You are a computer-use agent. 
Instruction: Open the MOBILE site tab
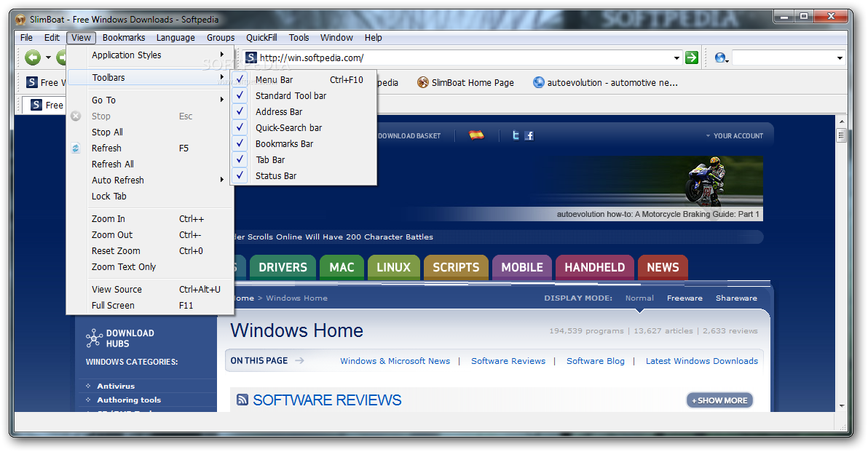pos(522,267)
